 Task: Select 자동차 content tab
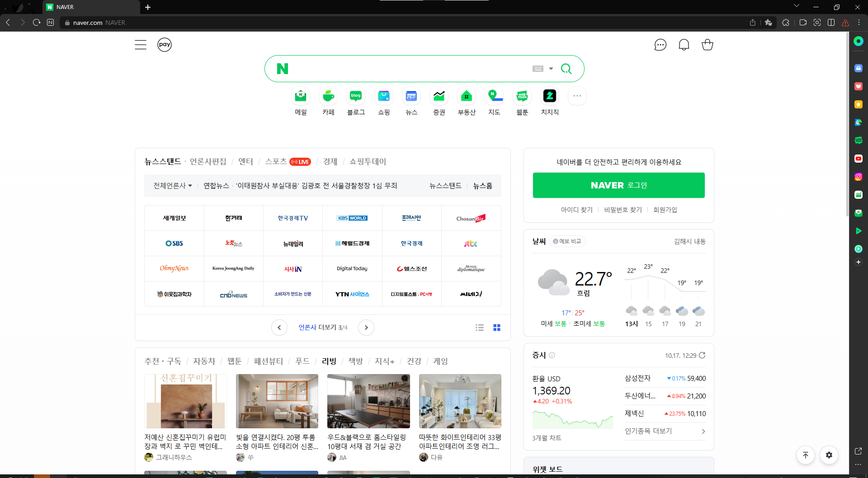[204, 361]
